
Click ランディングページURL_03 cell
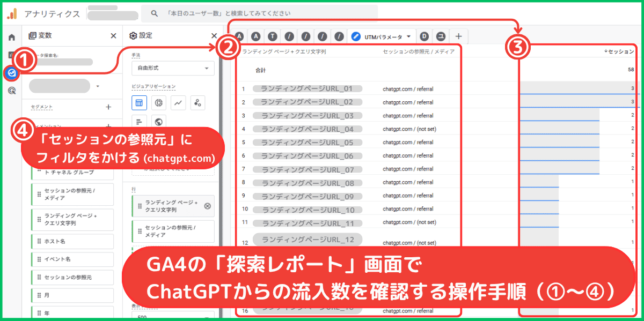point(306,115)
